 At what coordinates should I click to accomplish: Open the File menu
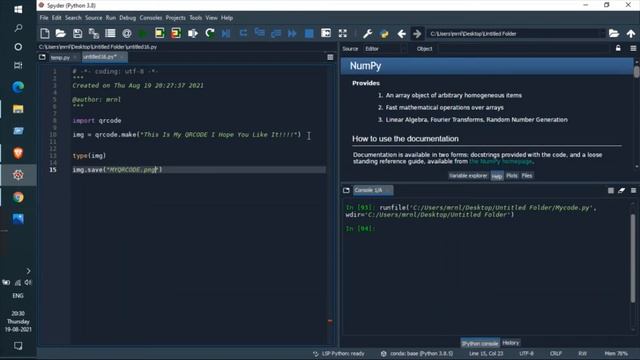pos(44,18)
